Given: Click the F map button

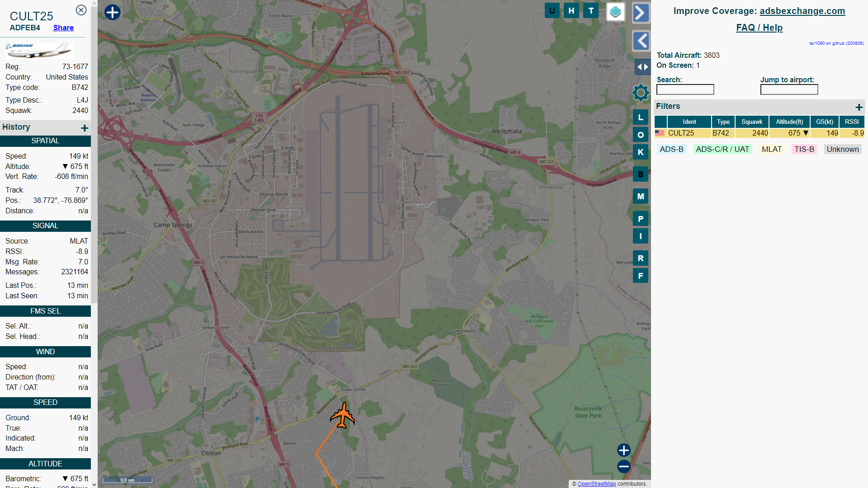Looking at the screenshot, I should pos(641,276).
